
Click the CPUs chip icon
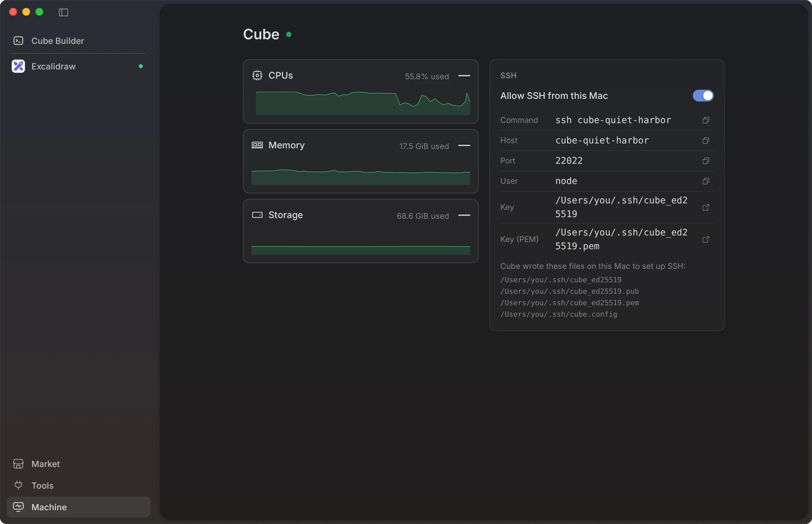257,75
